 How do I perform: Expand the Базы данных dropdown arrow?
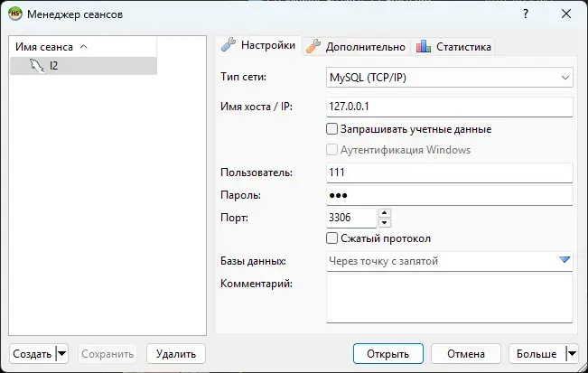pos(565,260)
